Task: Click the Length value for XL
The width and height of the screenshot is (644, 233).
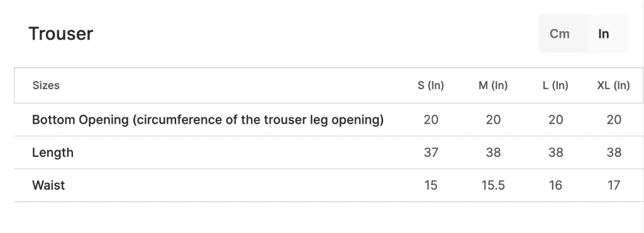Action: point(614,153)
